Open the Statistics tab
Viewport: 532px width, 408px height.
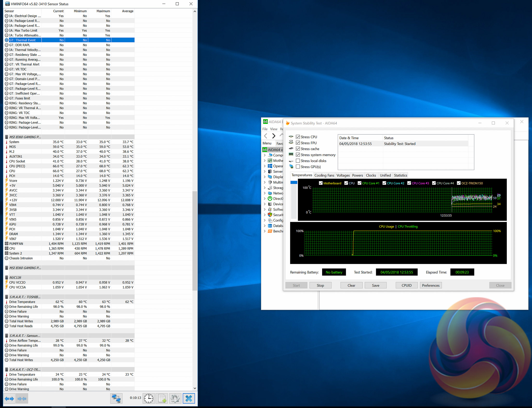click(400, 175)
